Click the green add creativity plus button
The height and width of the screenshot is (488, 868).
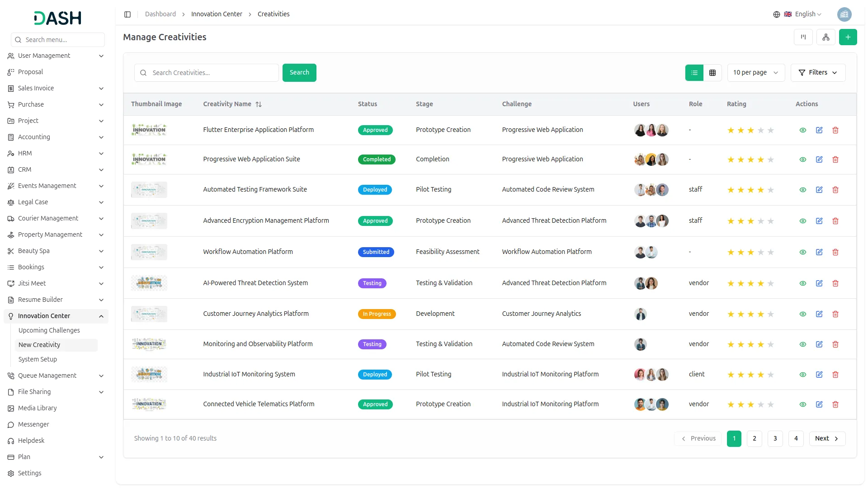(x=848, y=37)
